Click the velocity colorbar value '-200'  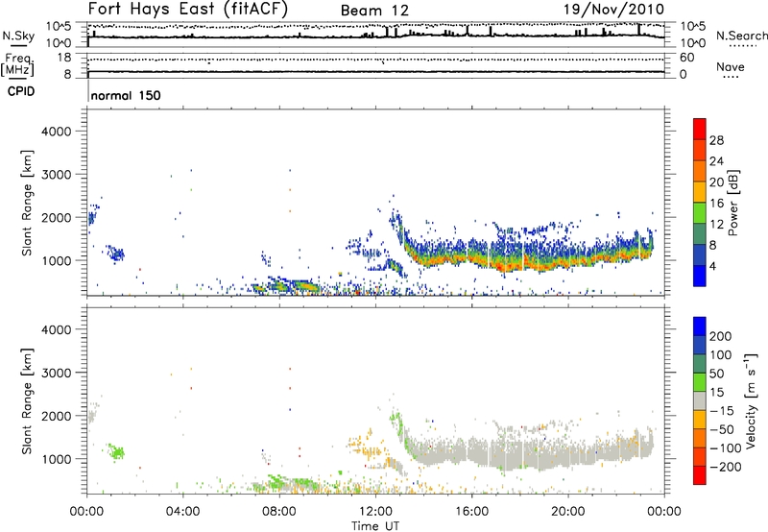[725, 467]
